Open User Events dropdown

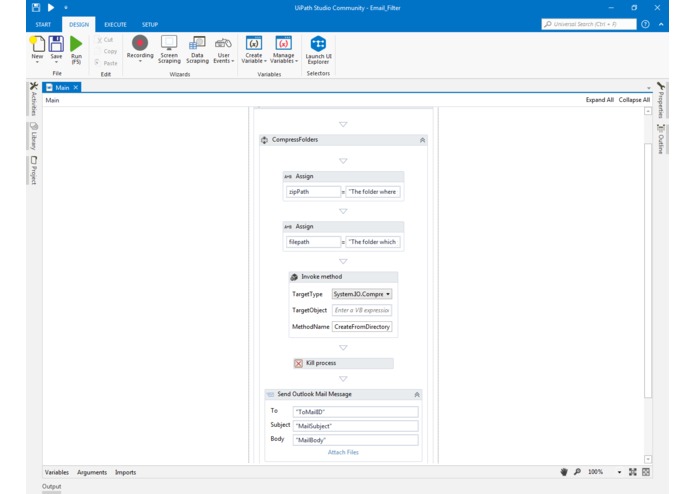pyautogui.click(x=223, y=50)
